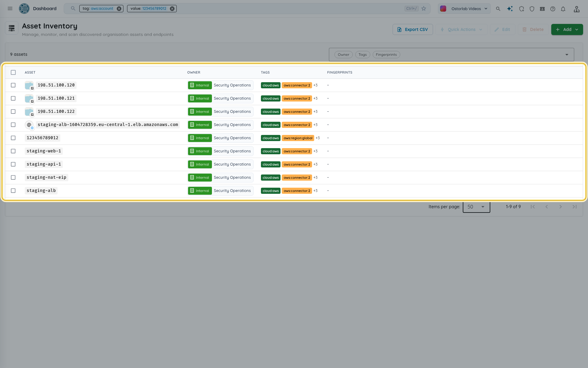Viewport: 588px width, 368px height.
Task: Open asset staging-nat-eip
Action: point(47,178)
